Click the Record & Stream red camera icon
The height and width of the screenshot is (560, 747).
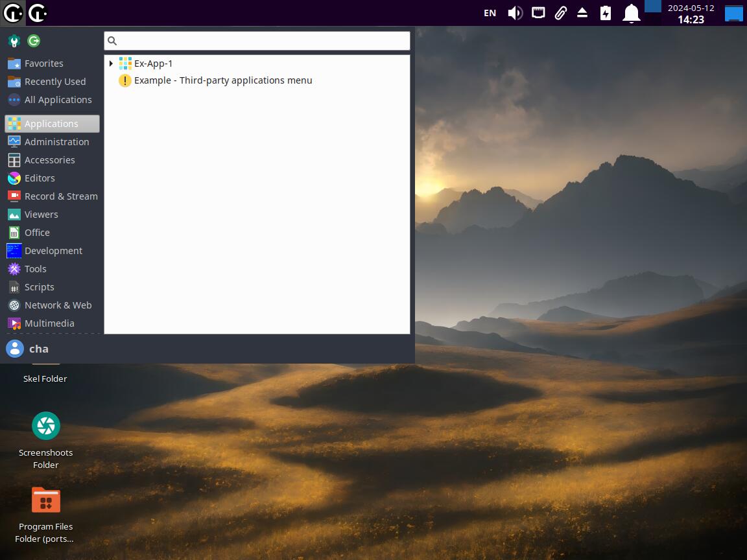(14, 196)
